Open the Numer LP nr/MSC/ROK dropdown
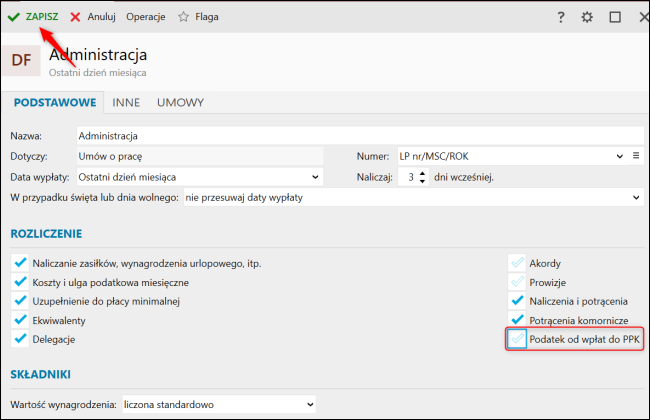Image resolution: width=650 pixels, height=420 pixels. point(620,156)
